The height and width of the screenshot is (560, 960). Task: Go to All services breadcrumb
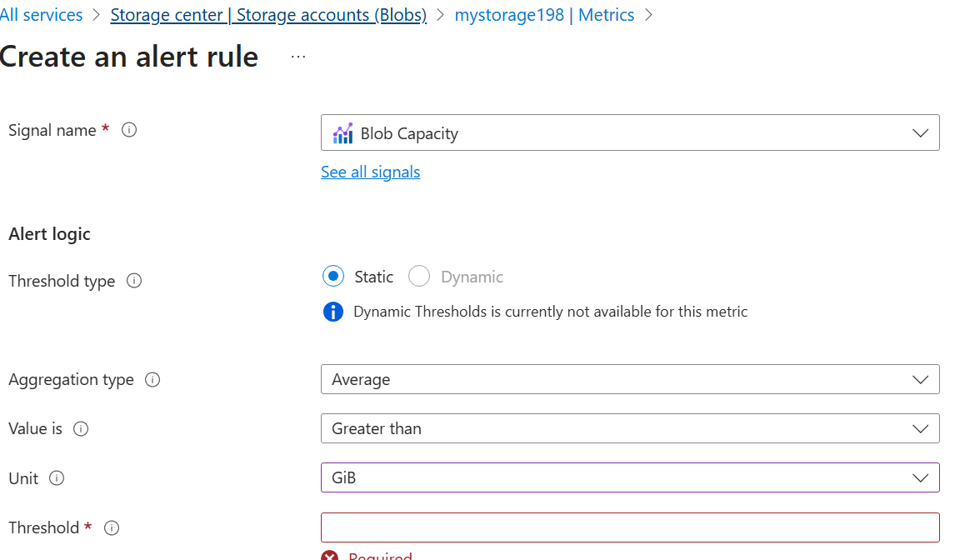41,15
